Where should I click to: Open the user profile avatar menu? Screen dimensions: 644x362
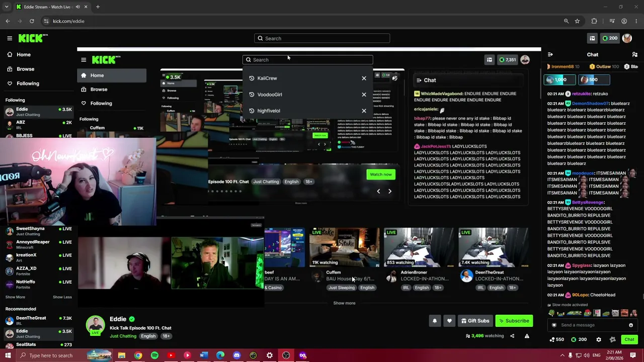[627, 38]
